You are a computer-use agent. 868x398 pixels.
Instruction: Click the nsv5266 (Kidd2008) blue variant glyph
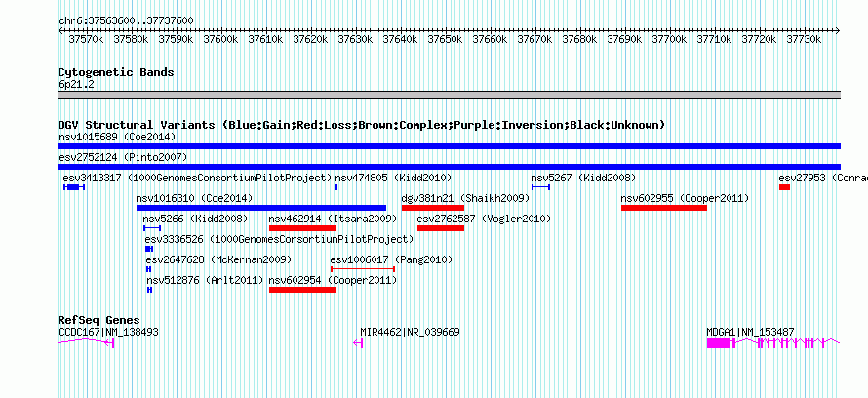[x=152, y=228]
